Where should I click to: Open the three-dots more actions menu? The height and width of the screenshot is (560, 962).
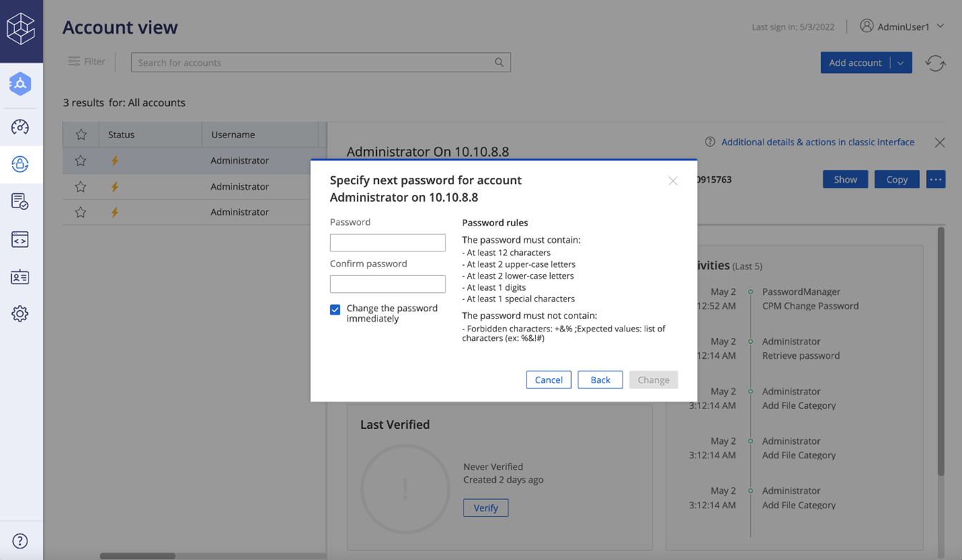coord(935,179)
